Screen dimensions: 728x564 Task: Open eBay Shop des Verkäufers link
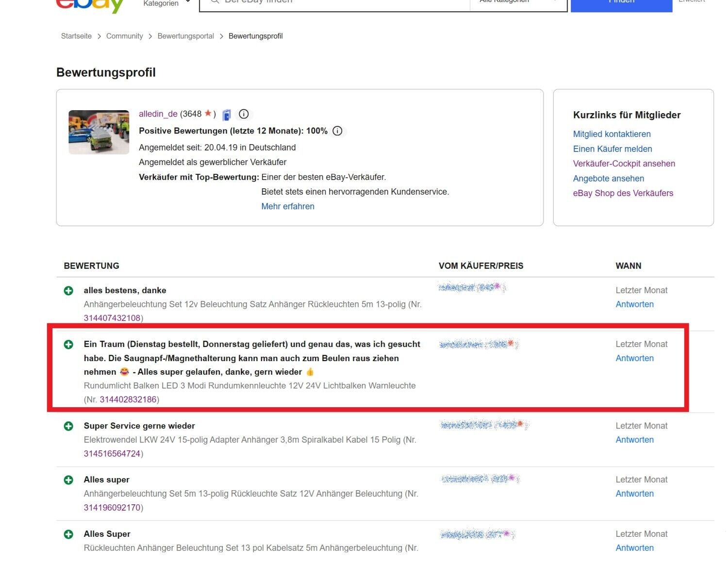(x=623, y=193)
